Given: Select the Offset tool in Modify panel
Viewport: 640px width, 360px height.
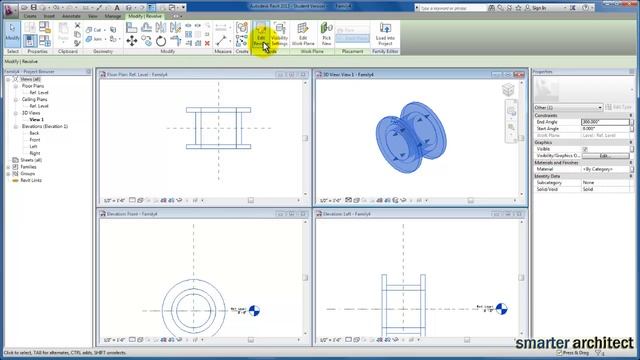Looking at the screenshot, I should pos(146,27).
